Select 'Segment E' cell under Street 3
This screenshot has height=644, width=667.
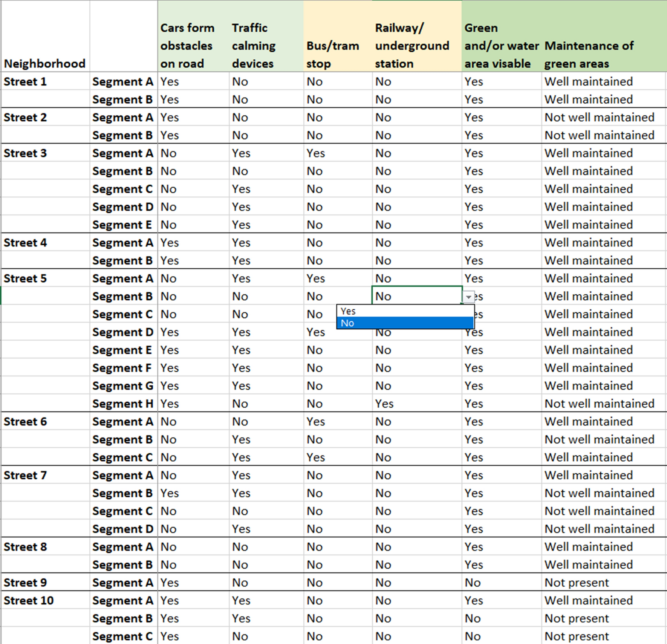(124, 225)
